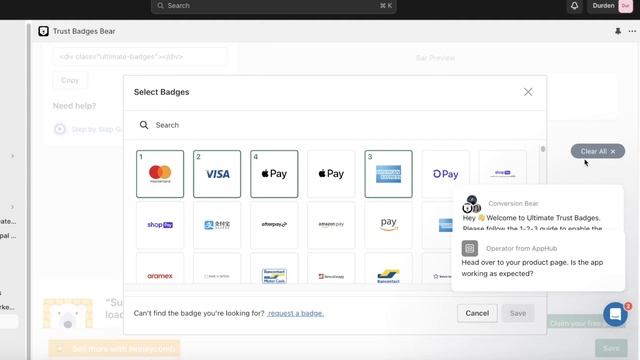Save the selected badges in dialog
640x360 pixels.
[518, 313]
